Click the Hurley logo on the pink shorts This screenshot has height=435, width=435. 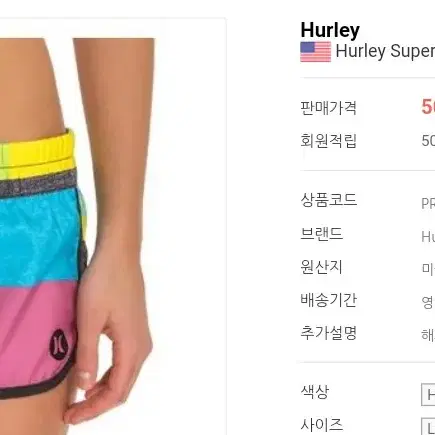(59, 344)
